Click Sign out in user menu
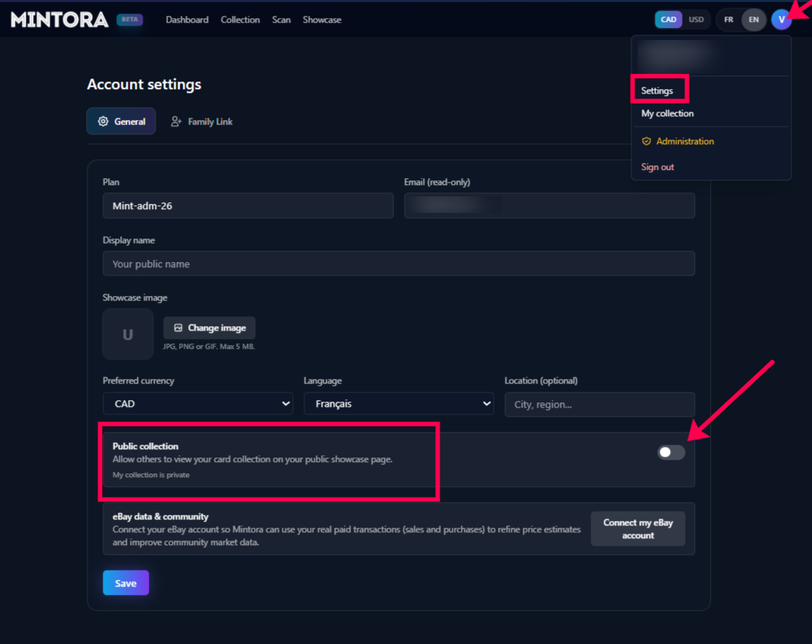Screen dimensions: 812x644 (x=657, y=167)
